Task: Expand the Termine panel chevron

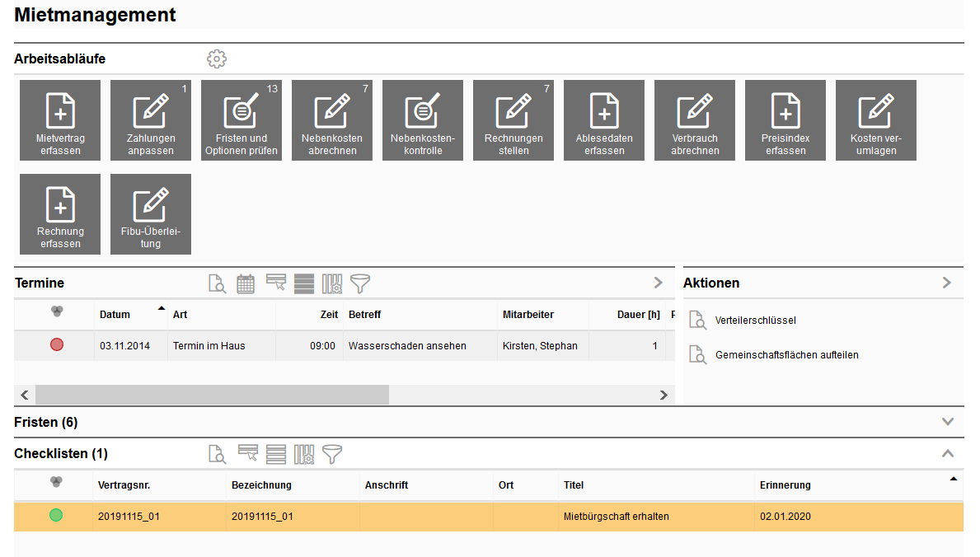Action: click(x=658, y=283)
